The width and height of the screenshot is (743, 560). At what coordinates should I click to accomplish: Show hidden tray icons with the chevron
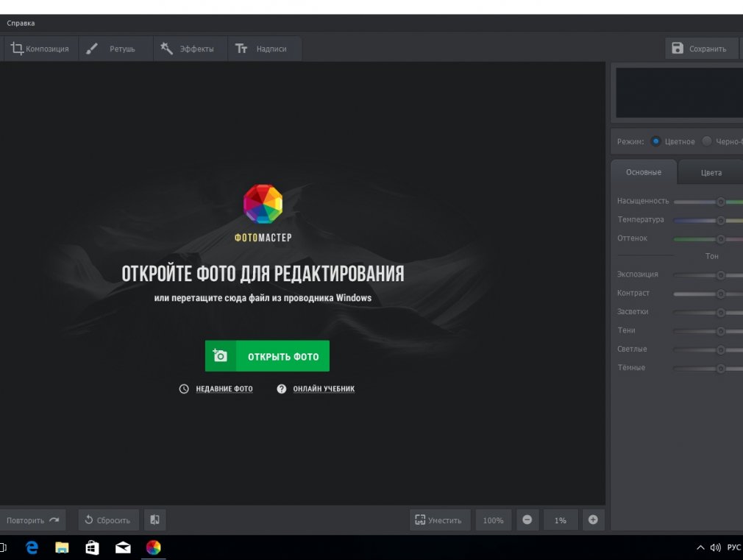pos(700,547)
